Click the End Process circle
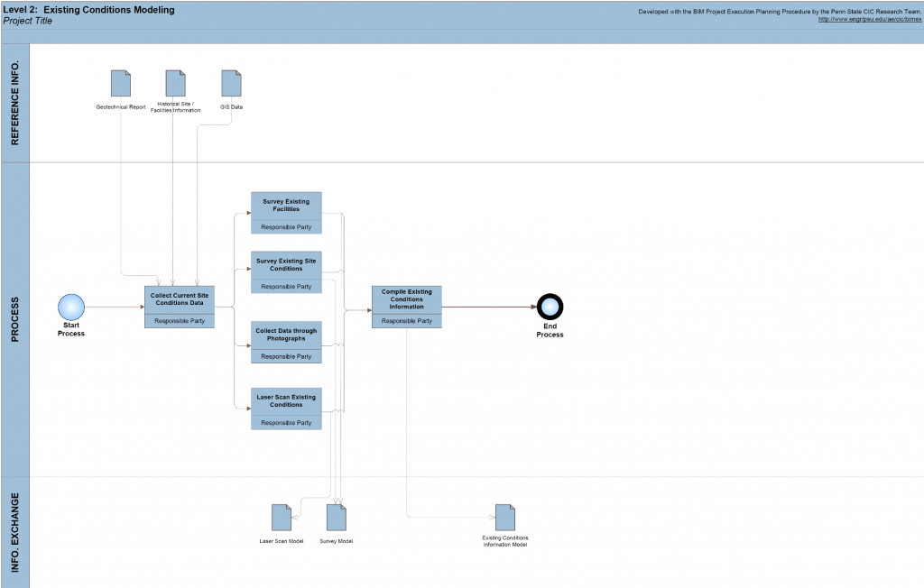 click(x=550, y=308)
